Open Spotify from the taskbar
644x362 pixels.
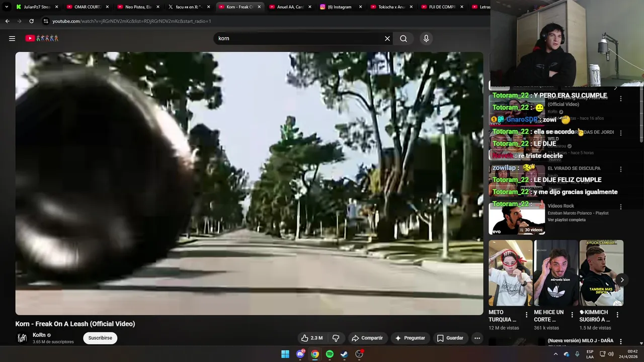point(330,354)
